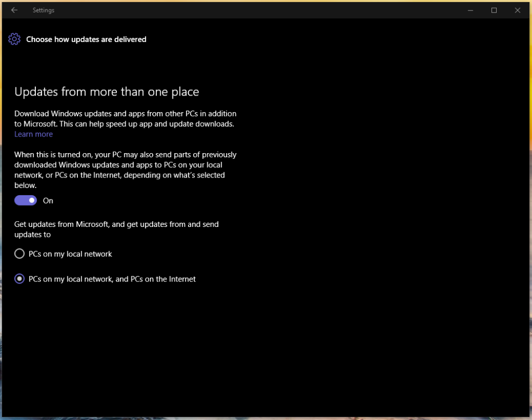
Task: Minimize the Settings window
Action: pyautogui.click(x=470, y=10)
